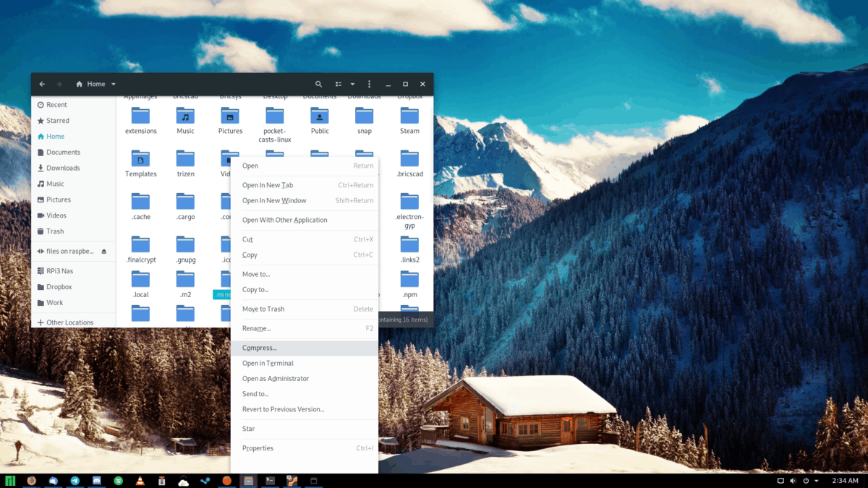Open Spotify from the taskbar
The image size is (868, 488).
click(x=119, y=481)
